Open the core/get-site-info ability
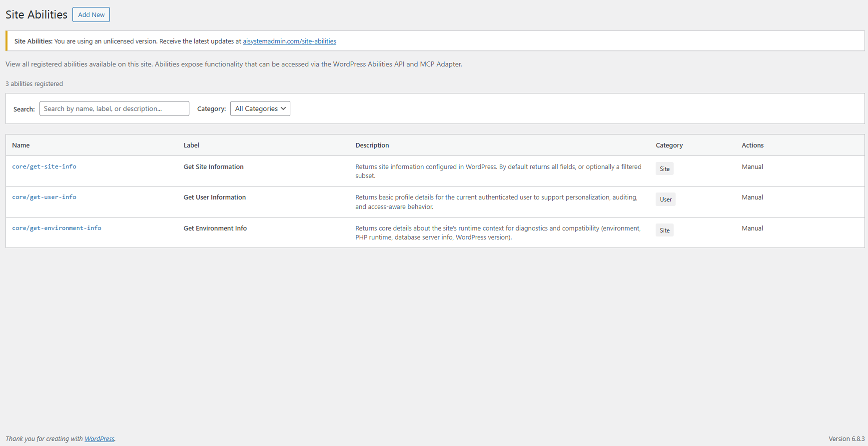Viewport: 868px width, 446px height. point(44,166)
